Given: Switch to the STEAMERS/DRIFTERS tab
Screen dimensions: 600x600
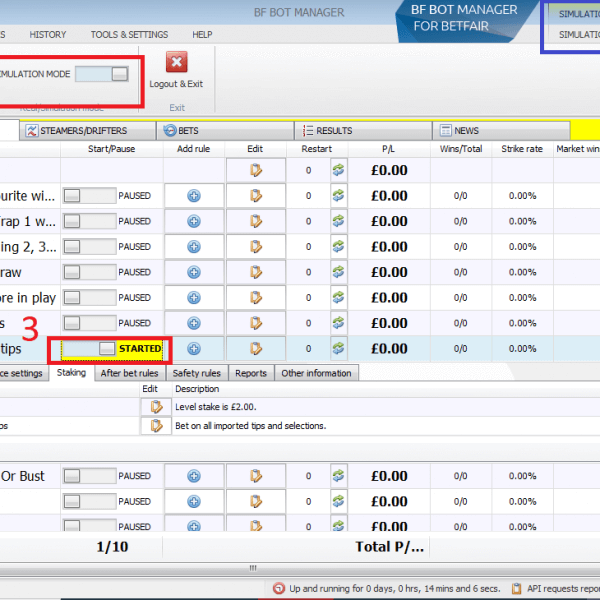Looking at the screenshot, I should tap(88, 130).
